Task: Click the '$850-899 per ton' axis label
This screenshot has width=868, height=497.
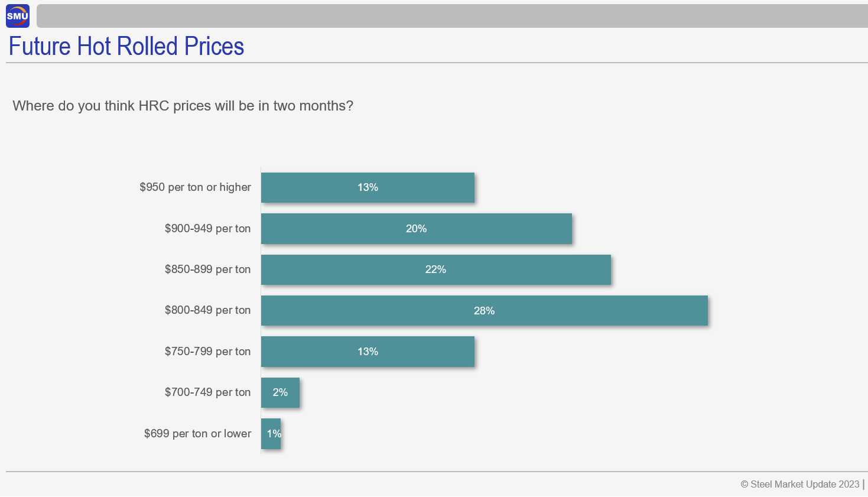Action: point(207,269)
